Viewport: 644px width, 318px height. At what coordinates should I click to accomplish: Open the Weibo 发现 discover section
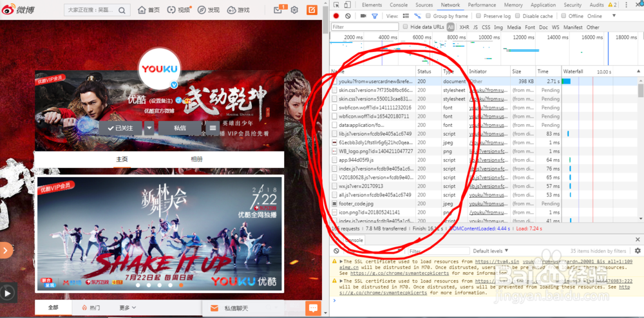(x=208, y=10)
